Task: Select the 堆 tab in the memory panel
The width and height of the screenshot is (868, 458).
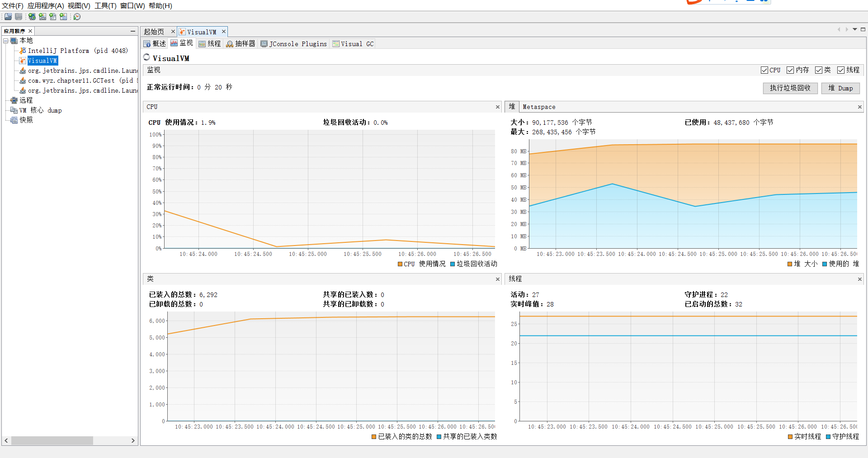Action: coord(512,107)
